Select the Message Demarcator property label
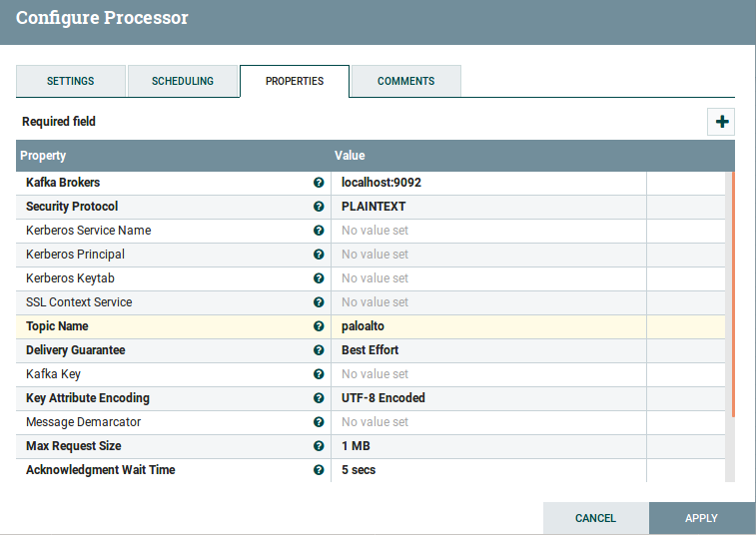This screenshot has width=756, height=535. pyautogui.click(x=84, y=422)
